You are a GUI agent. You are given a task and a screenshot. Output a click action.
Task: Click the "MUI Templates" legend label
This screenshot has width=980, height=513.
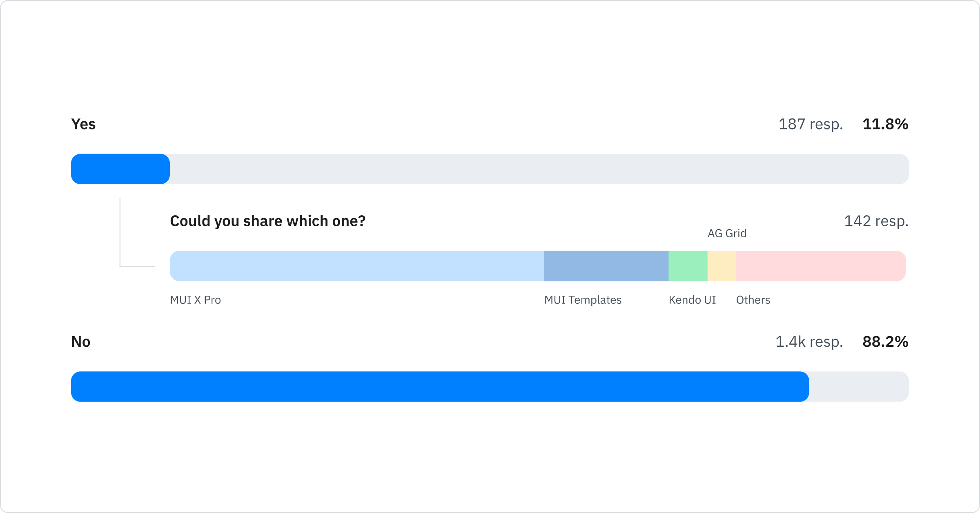tap(583, 300)
